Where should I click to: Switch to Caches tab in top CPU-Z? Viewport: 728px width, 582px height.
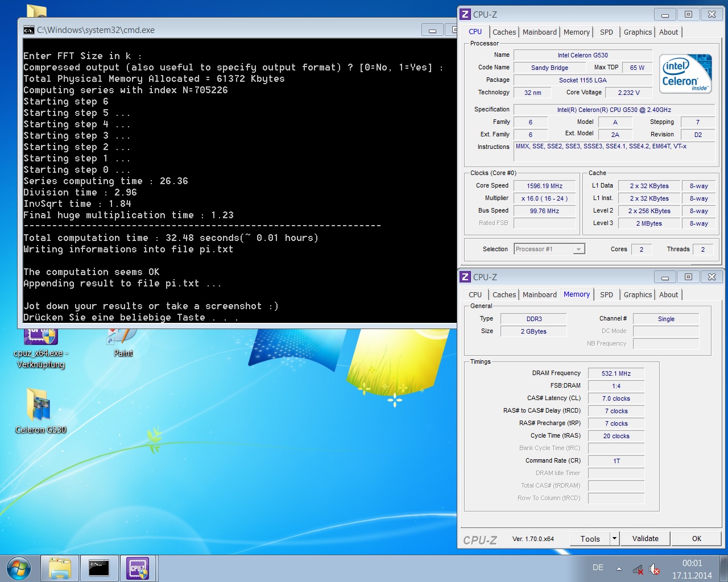504,32
